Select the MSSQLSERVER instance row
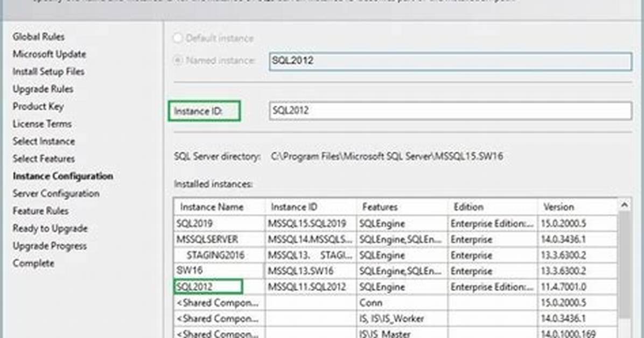 coord(396,240)
